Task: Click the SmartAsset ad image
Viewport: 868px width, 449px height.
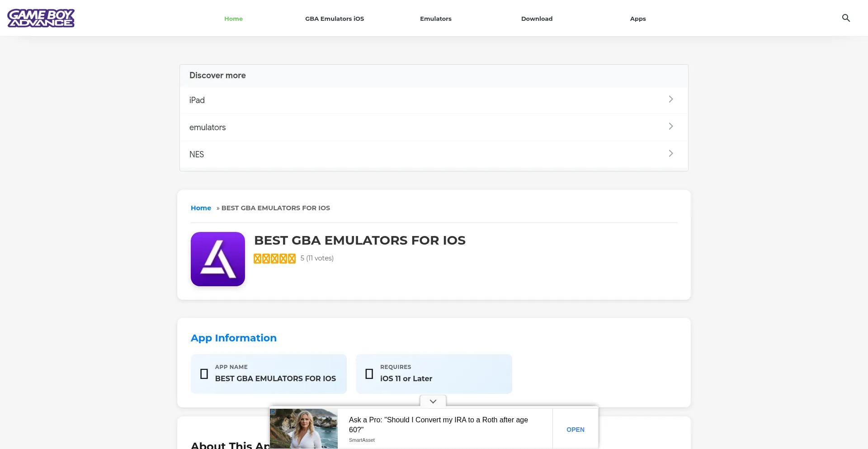Action: [304, 429]
